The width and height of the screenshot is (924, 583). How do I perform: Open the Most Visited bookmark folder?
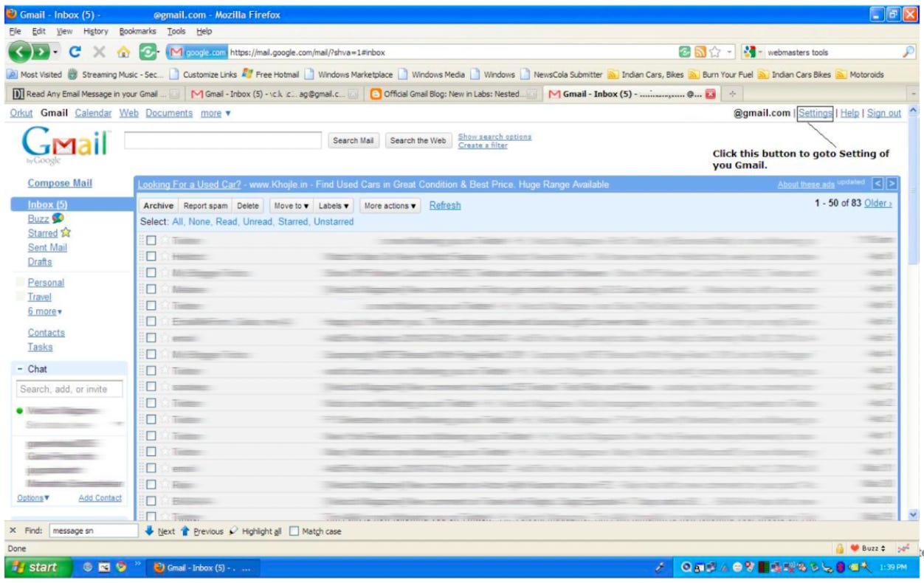click(35, 74)
